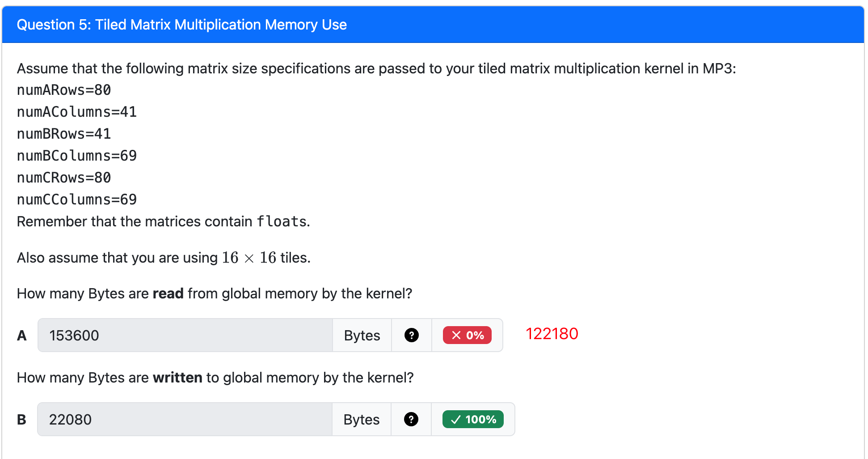This screenshot has width=868, height=459.
Task: Click the bold word "written" in the question
Action: pyautogui.click(x=177, y=378)
